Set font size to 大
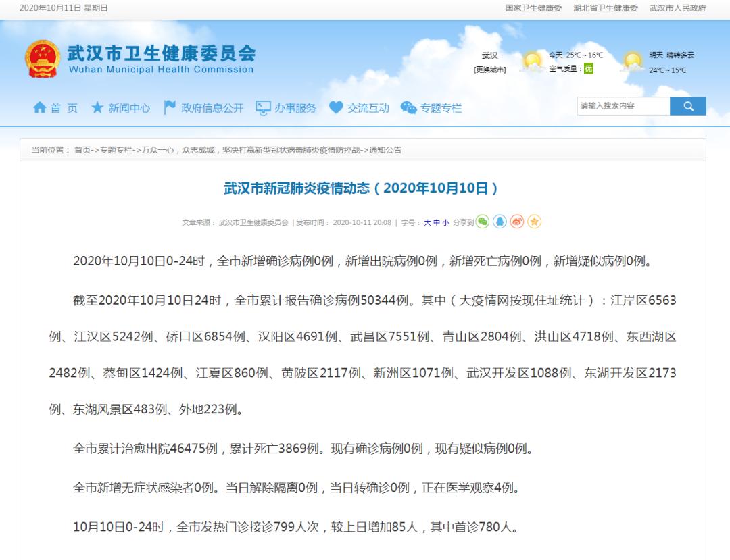Viewport: 730px width, 560px height. pyautogui.click(x=427, y=222)
